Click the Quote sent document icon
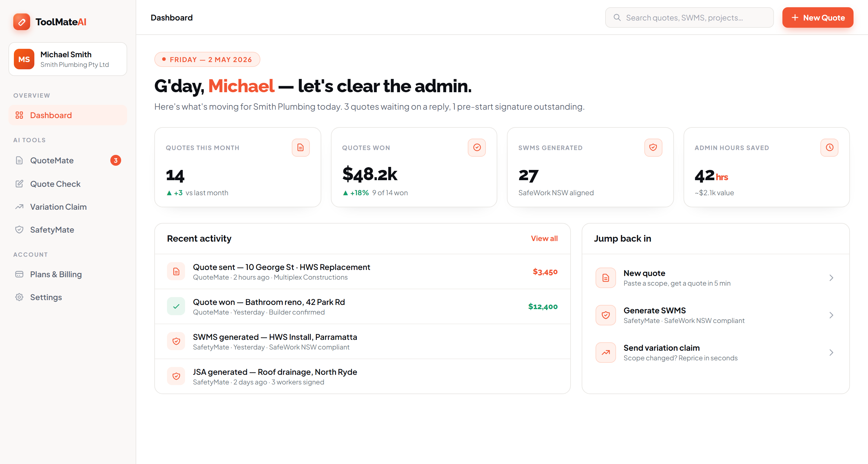This screenshot has width=868, height=464. [176, 271]
